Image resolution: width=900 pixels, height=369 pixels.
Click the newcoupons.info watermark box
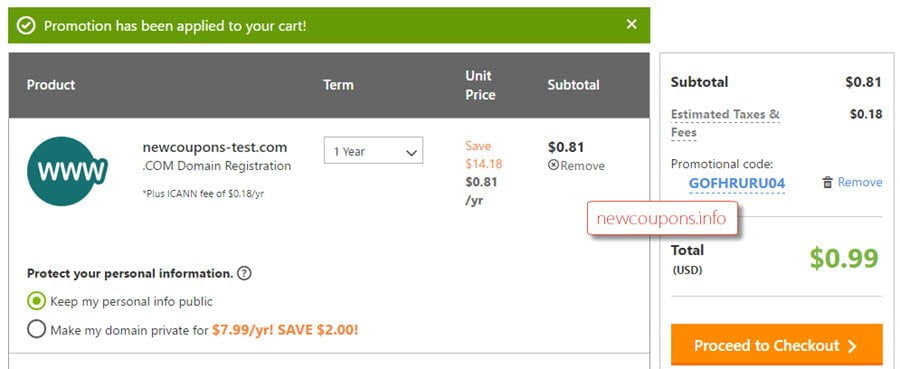662,218
